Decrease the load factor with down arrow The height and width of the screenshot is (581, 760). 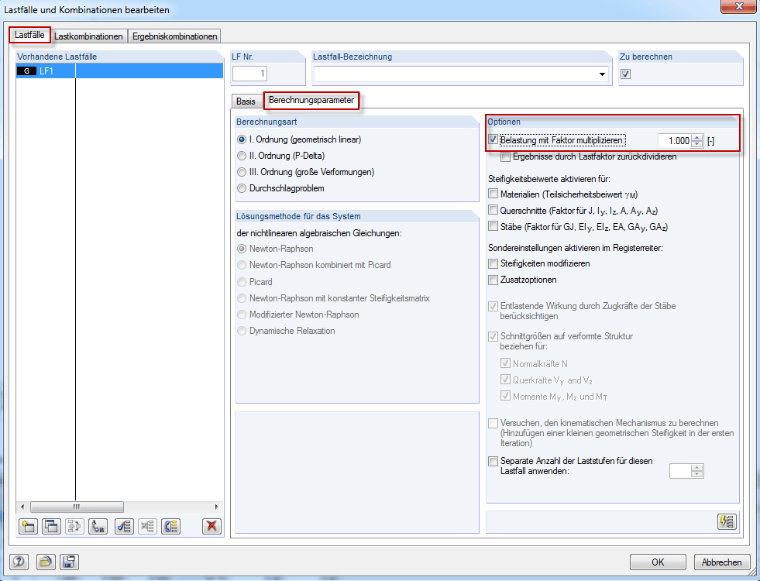point(697,144)
